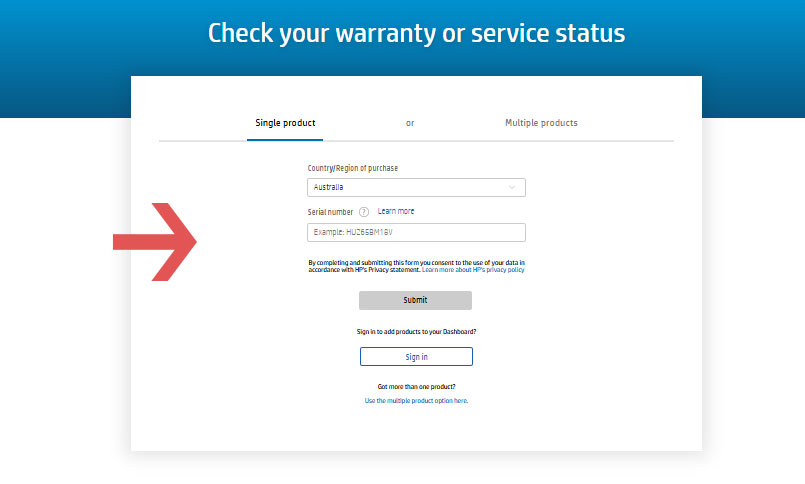Click the 'or' separator between the tabs
Screen dimensions: 805x484
coord(410,123)
